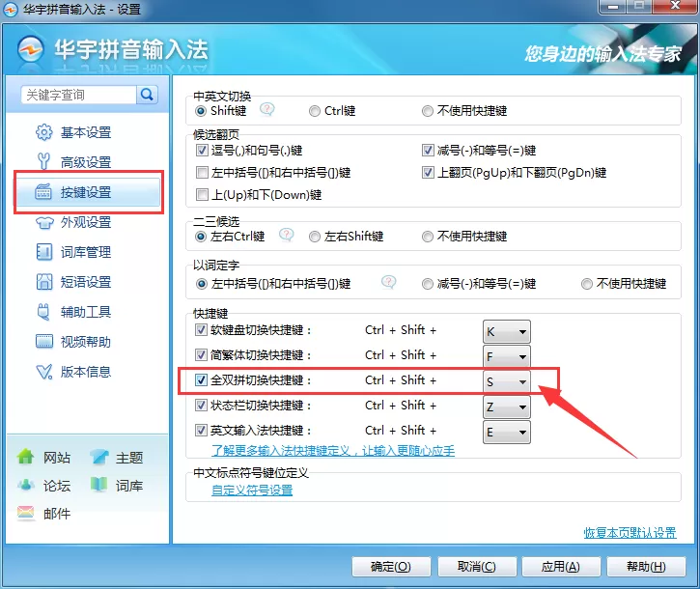This screenshot has width=700, height=589.
Task: Click the 外观设置 shirt icon
Action: tap(43, 222)
